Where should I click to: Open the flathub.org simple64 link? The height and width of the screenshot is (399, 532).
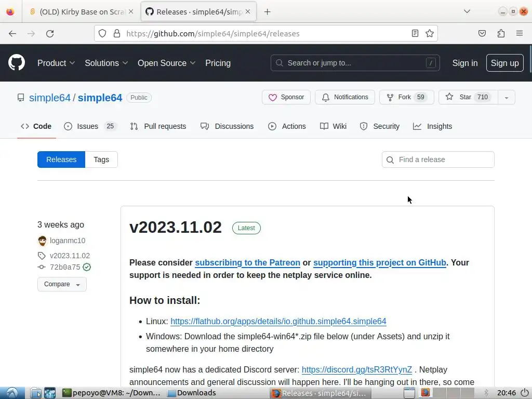(x=278, y=321)
